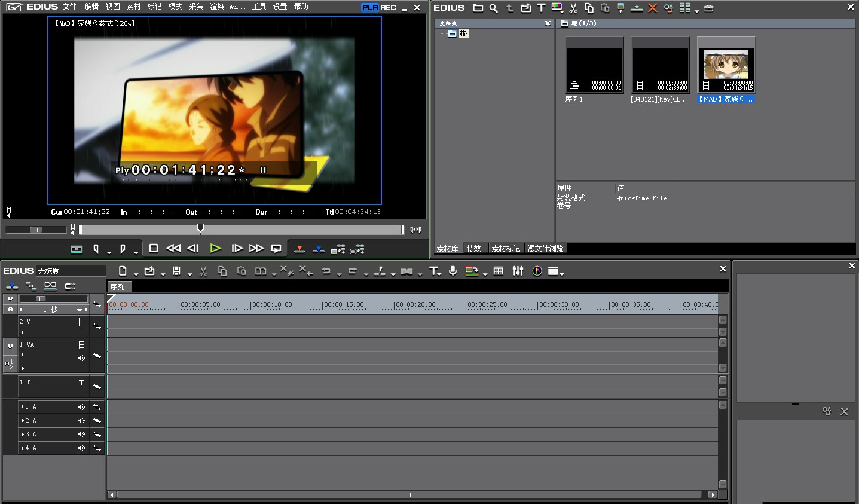Click the Set In point icon
859x504 pixels.
pos(96,249)
